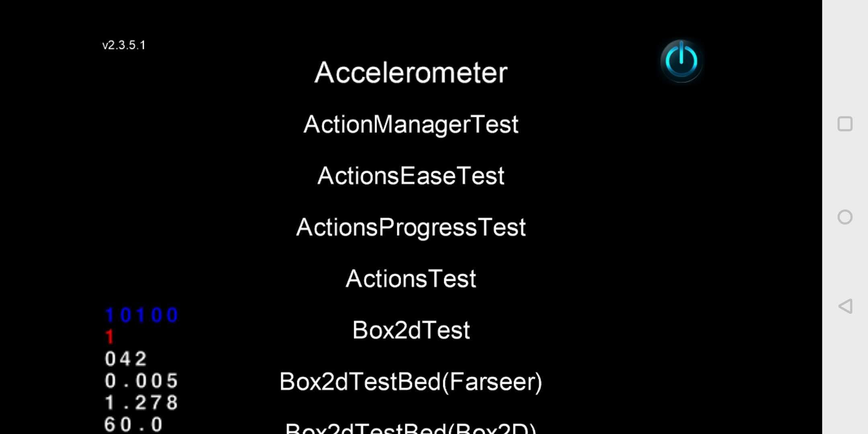Click the blue 10100 debug counter
Image resolution: width=868 pixels, height=434 pixels.
(x=141, y=315)
